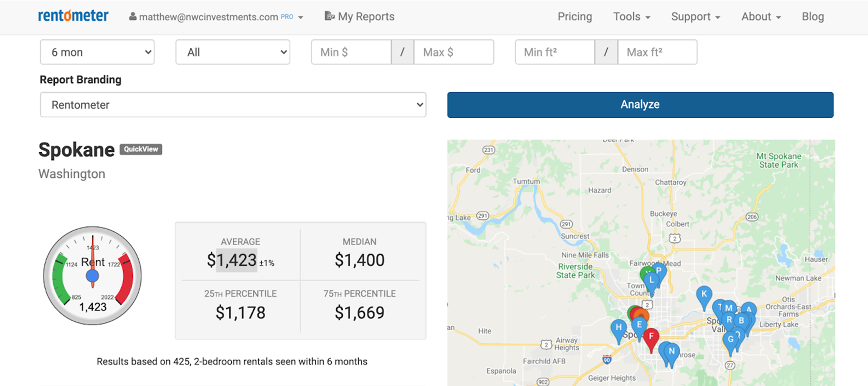This screenshot has width=868, height=386.
Task: Click the Min $ input field
Action: coord(351,52)
